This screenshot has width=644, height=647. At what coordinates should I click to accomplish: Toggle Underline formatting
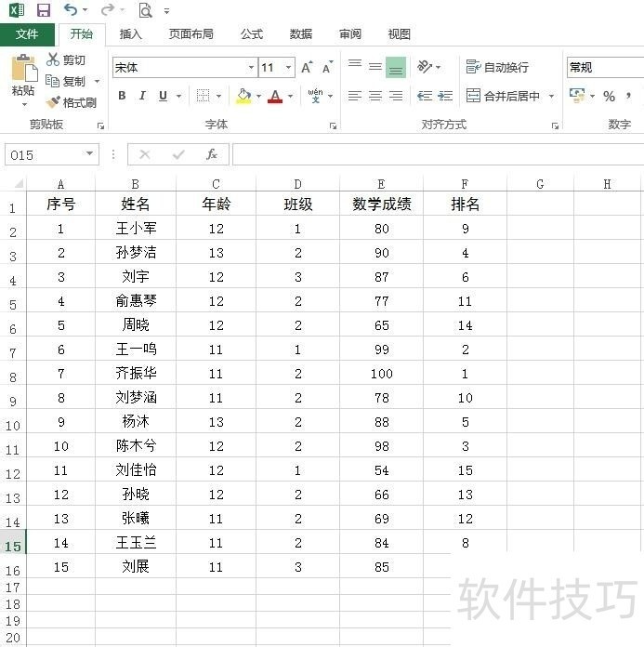(x=163, y=96)
